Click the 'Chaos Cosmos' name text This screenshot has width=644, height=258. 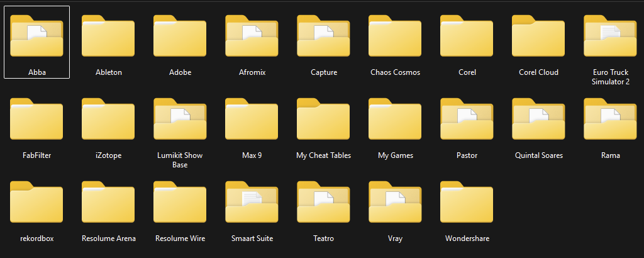[395, 72]
